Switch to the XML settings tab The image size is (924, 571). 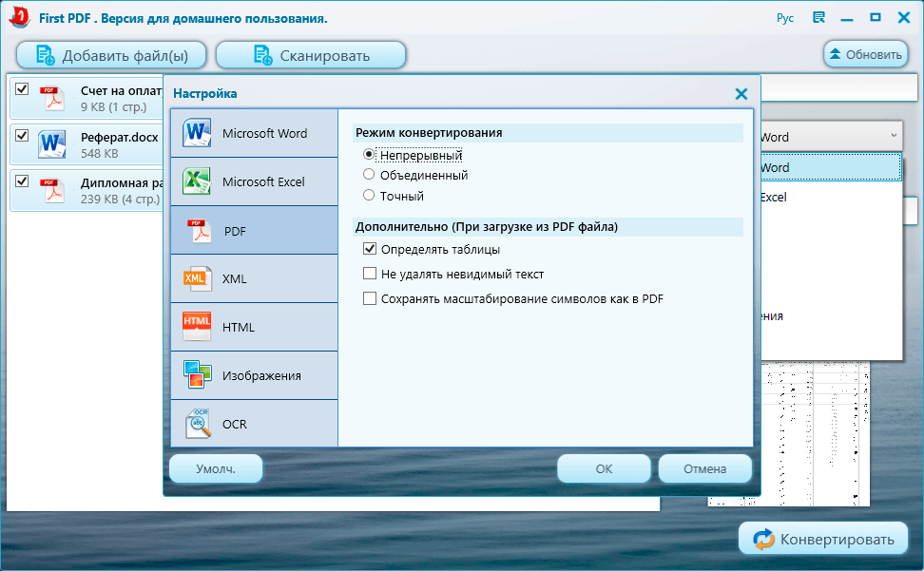[254, 278]
